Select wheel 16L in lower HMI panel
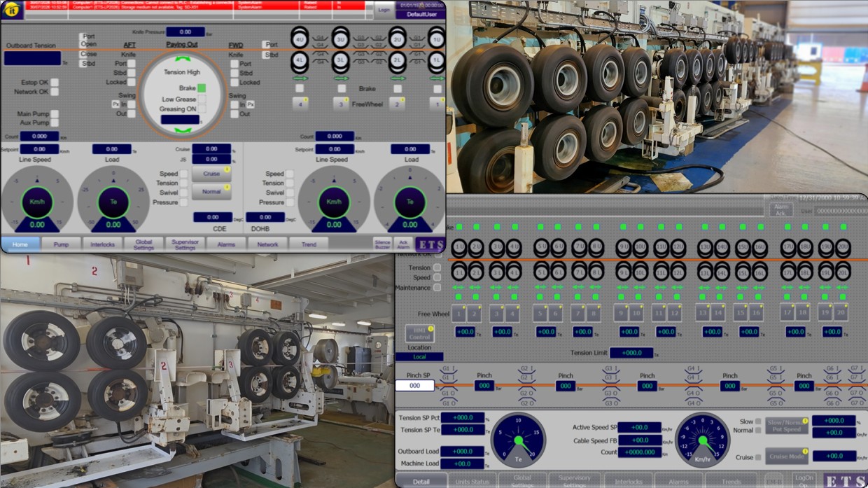 759,273
